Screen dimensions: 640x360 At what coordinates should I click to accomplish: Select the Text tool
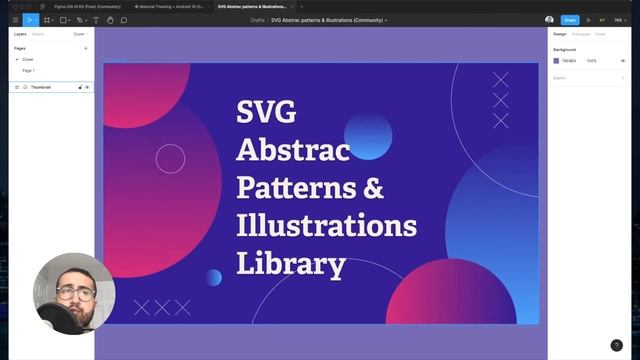[x=96, y=20]
